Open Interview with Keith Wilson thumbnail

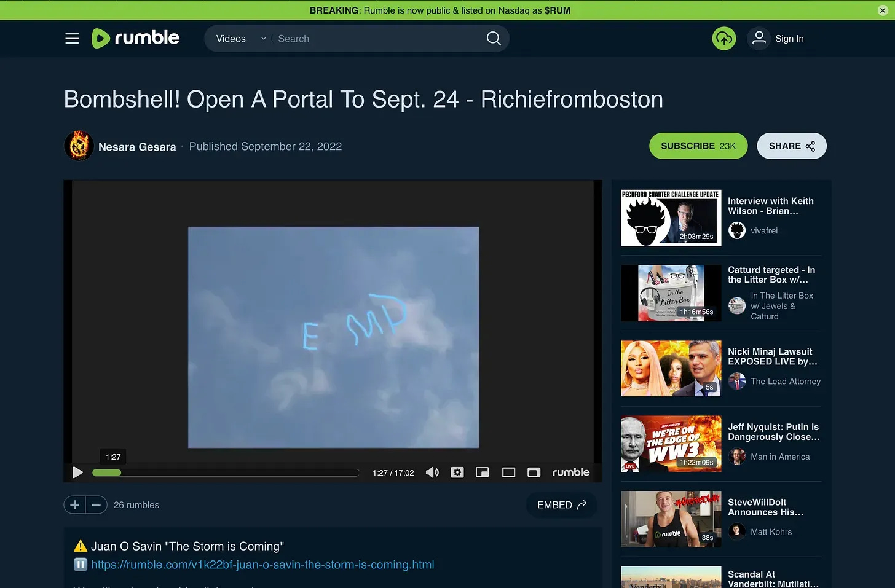click(x=671, y=218)
